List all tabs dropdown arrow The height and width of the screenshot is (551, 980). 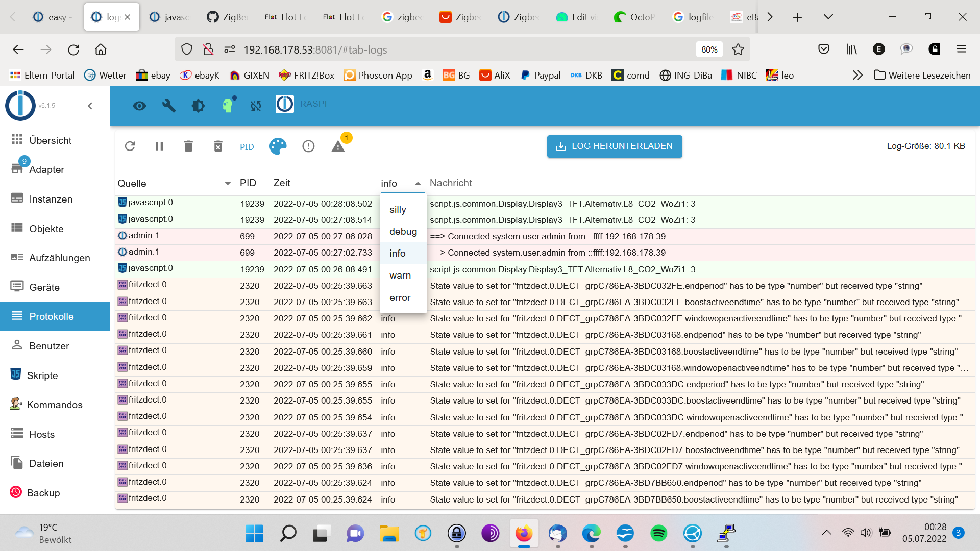828,17
